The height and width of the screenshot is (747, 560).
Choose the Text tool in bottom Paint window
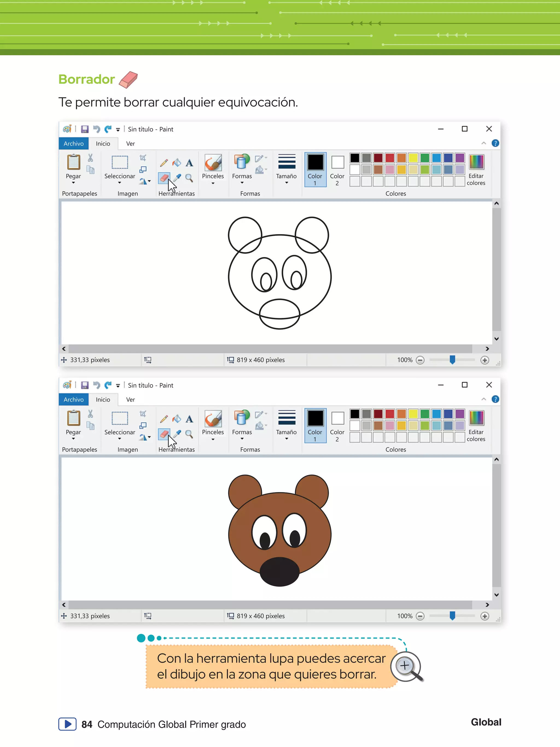[x=189, y=419]
